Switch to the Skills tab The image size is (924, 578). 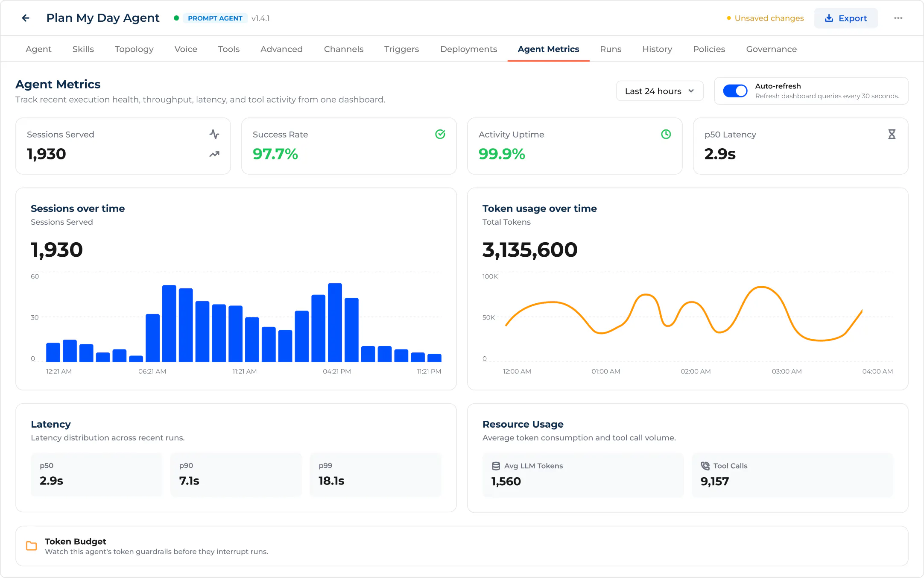83,49
